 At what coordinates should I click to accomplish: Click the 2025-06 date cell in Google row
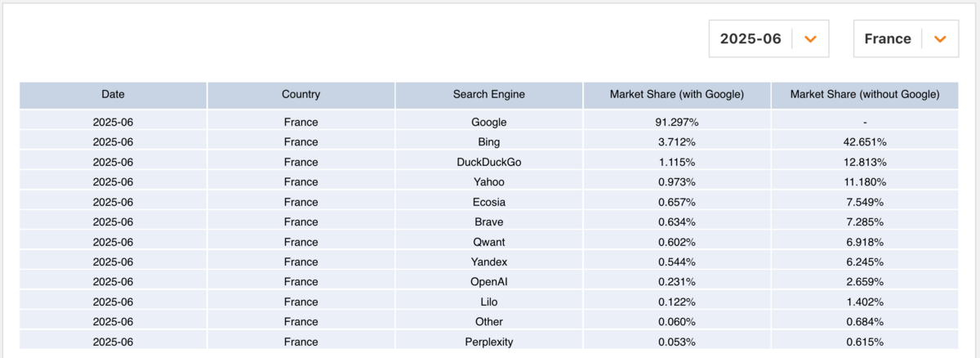click(x=114, y=122)
